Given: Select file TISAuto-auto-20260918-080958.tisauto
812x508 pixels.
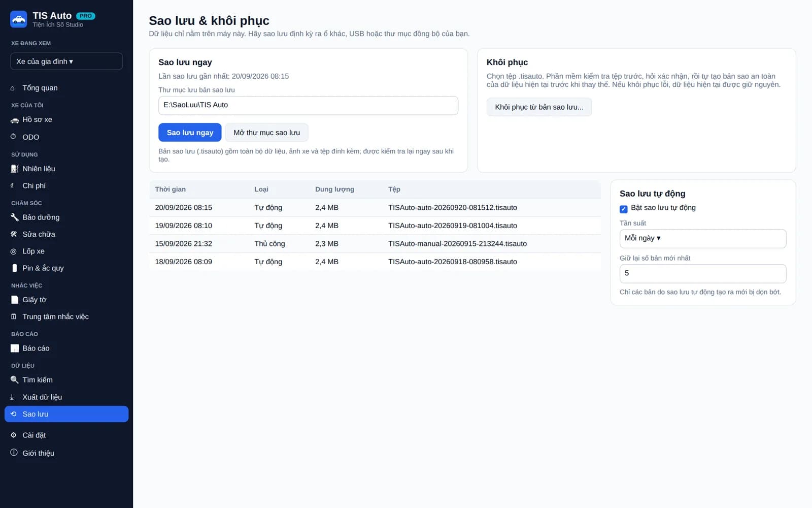Looking at the screenshot, I should click(x=453, y=262).
